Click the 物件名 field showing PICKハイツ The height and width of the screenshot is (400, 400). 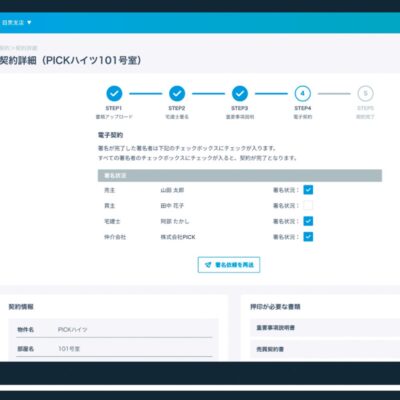[x=114, y=330]
